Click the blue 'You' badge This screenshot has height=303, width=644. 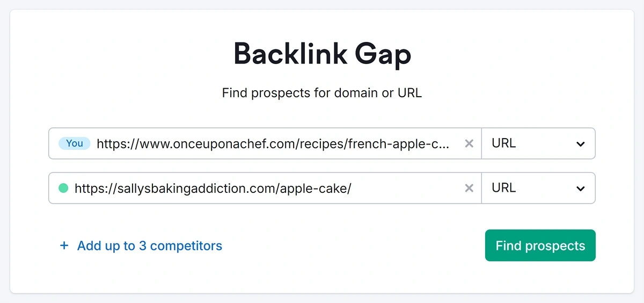pos(75,143)
